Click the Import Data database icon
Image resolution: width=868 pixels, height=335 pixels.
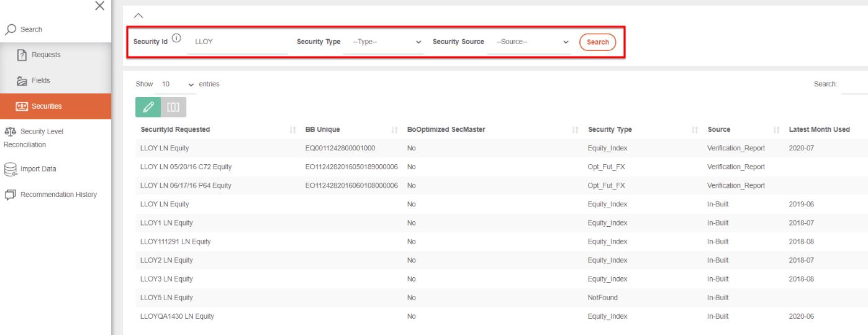9,168
